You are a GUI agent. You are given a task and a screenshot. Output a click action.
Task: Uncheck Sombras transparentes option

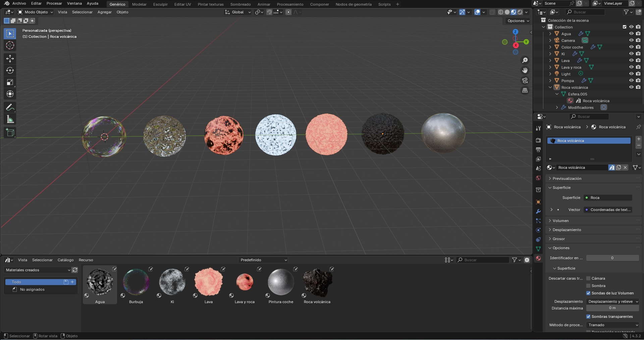tap(588, 317)
